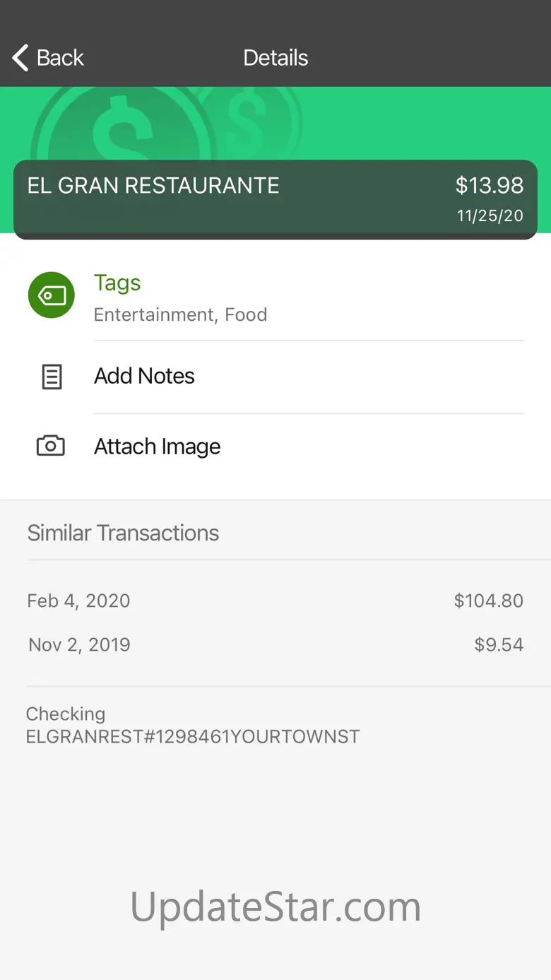Select Attach Image option
The width and height of the screenshot is (551, 980).
[157, 447]
